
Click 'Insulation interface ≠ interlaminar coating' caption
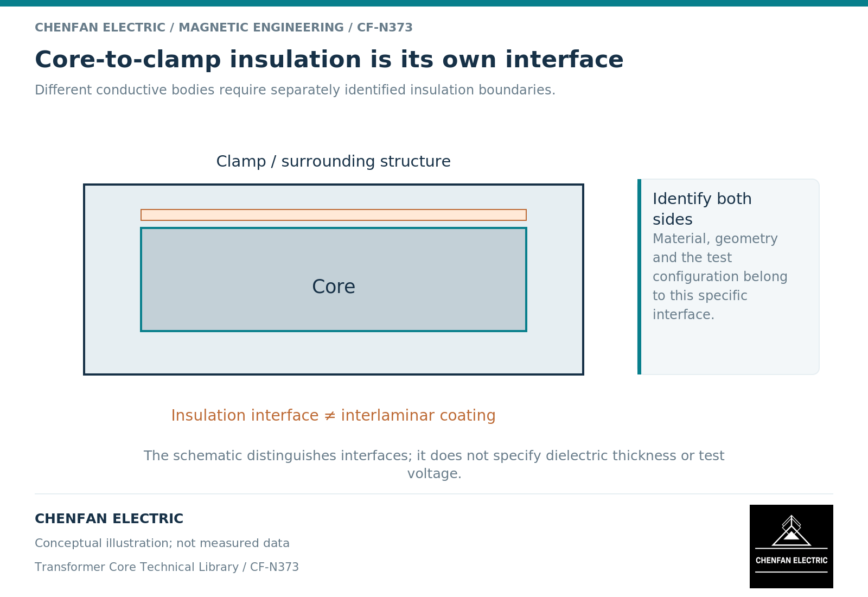click(x=334, y=416)
